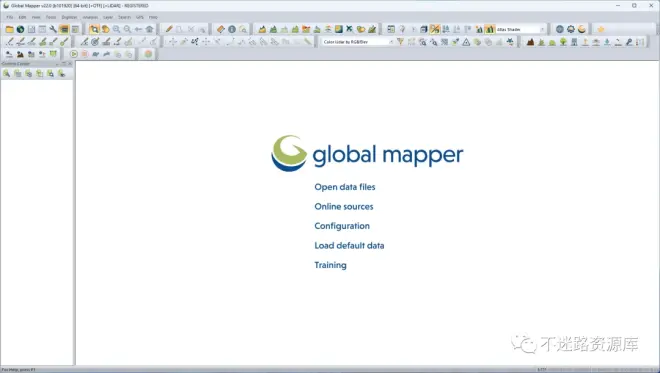Close the Control Center panel

[70, 64]
